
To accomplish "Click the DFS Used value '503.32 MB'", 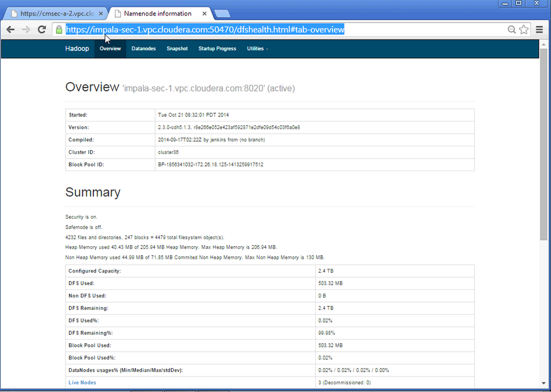I will coord(330,283).
